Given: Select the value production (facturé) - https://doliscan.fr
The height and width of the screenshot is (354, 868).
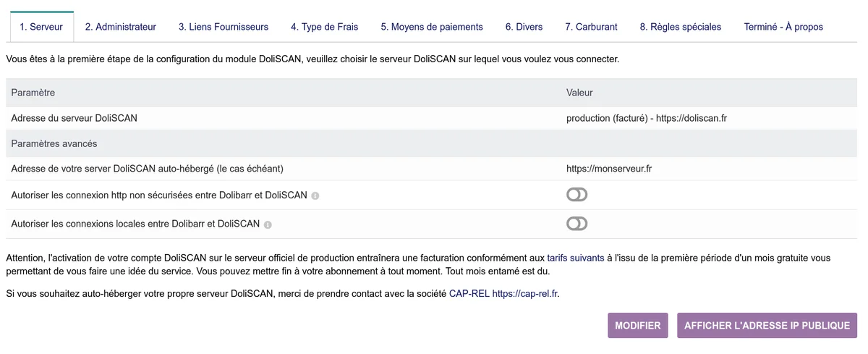Looking at the screenshot, I should click(647, 118).
